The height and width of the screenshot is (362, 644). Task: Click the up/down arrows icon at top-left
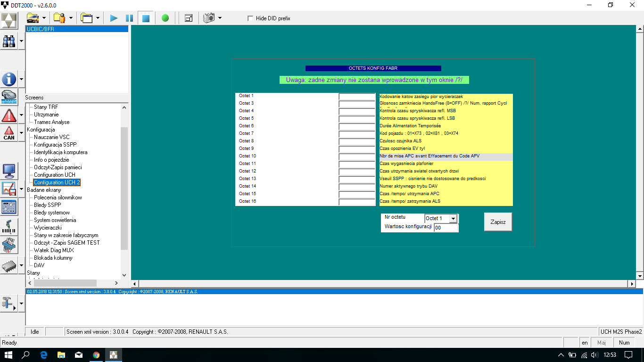click(9, 20)
